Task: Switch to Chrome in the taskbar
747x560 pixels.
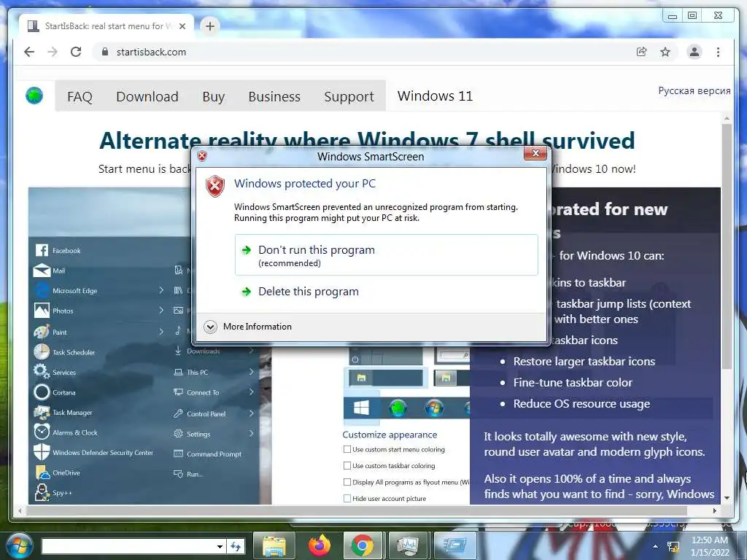Action: tap(363, 545)
